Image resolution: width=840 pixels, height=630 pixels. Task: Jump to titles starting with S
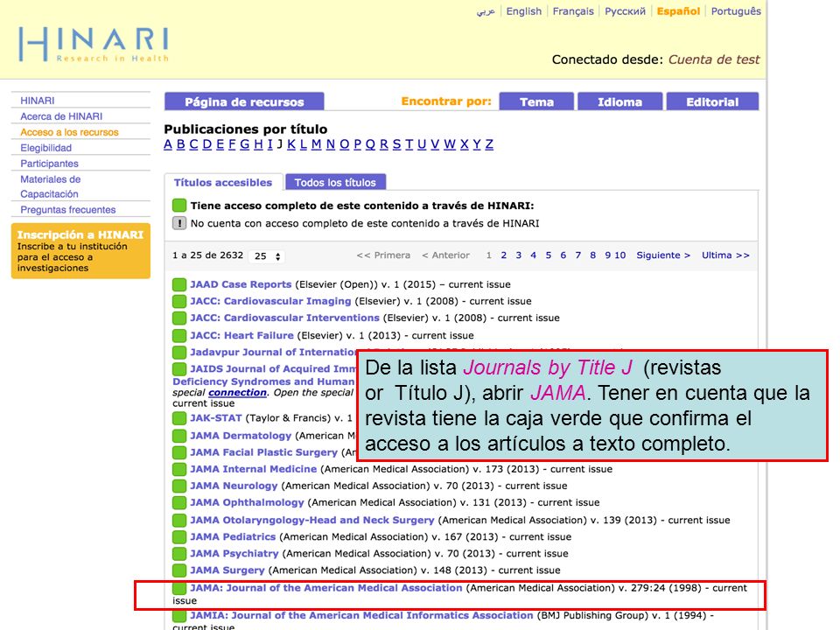[396, 144]
